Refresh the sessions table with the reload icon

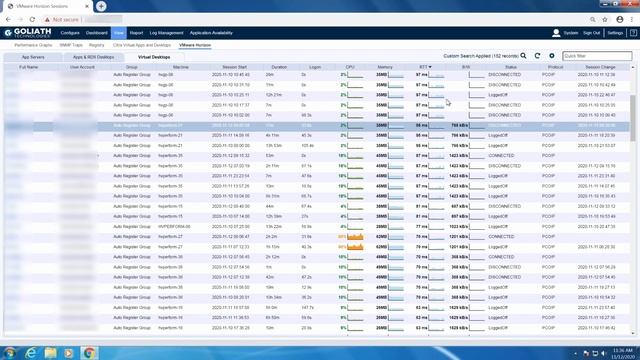coord(537,56)
